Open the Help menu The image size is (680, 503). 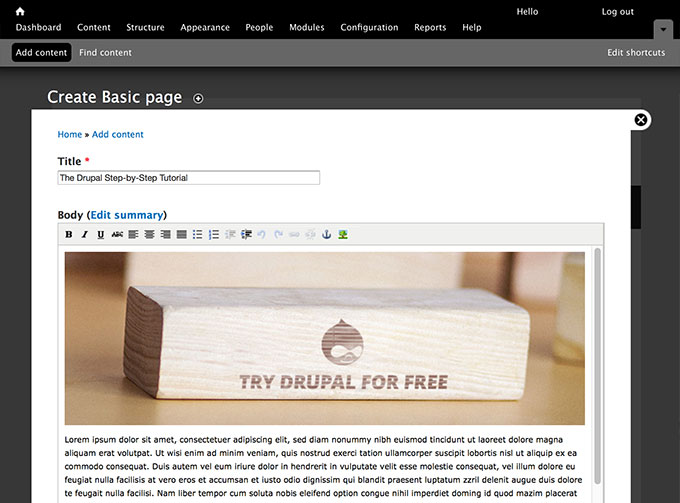click(472, 27)
